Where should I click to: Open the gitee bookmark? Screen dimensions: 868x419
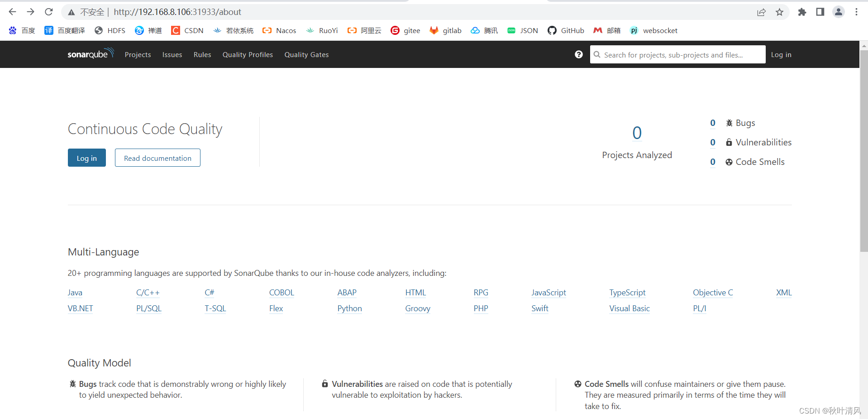pyautogui.click(x=405, y=30)
